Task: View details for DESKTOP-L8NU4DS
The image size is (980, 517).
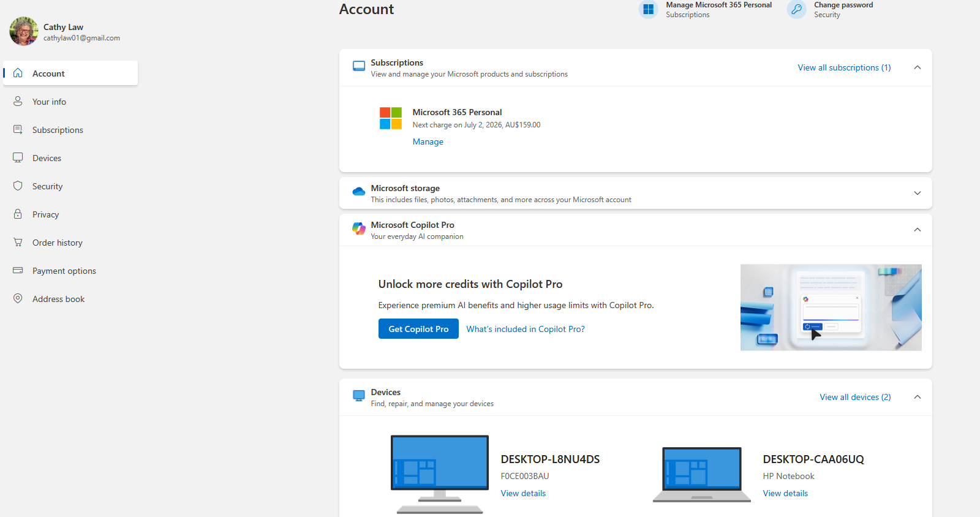Action: (x=523, y=493)
